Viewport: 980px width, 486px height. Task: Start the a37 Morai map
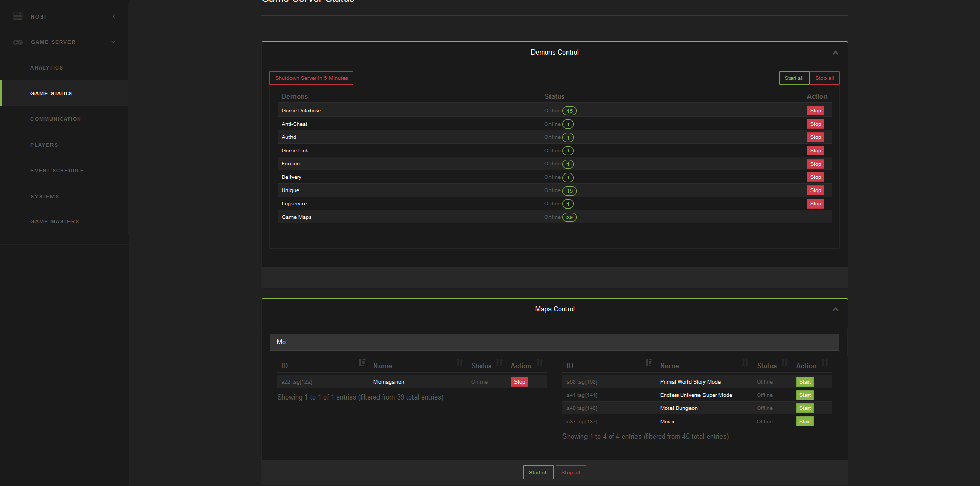[805, 422]
